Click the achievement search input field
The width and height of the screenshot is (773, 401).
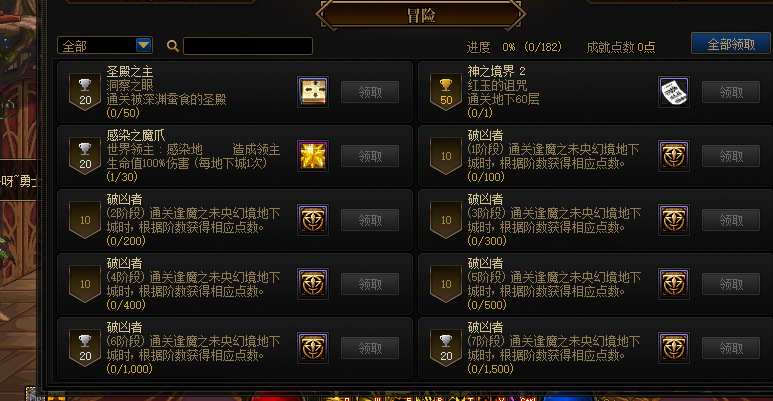point(248,46)
